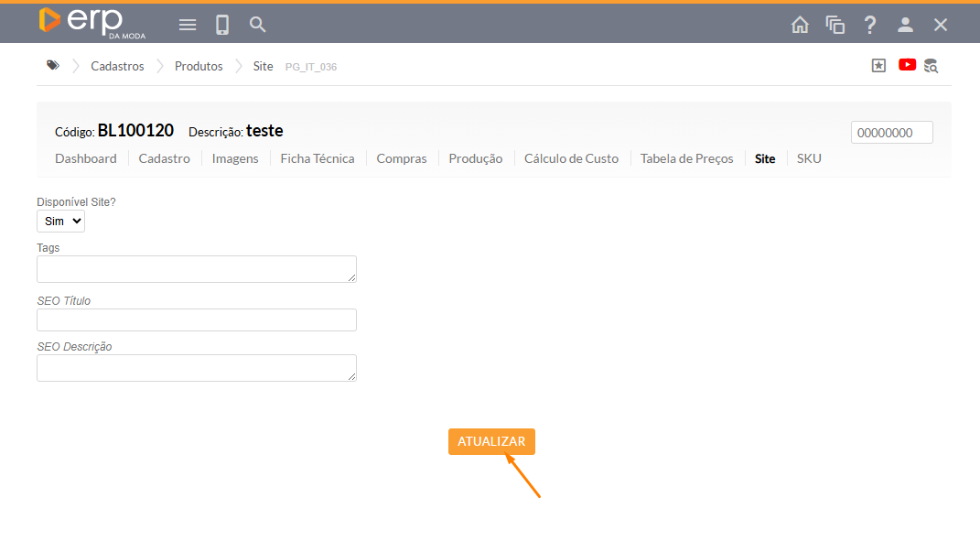Open the user profile icon
Screen dimensions: 980x552
click(905, 25)
